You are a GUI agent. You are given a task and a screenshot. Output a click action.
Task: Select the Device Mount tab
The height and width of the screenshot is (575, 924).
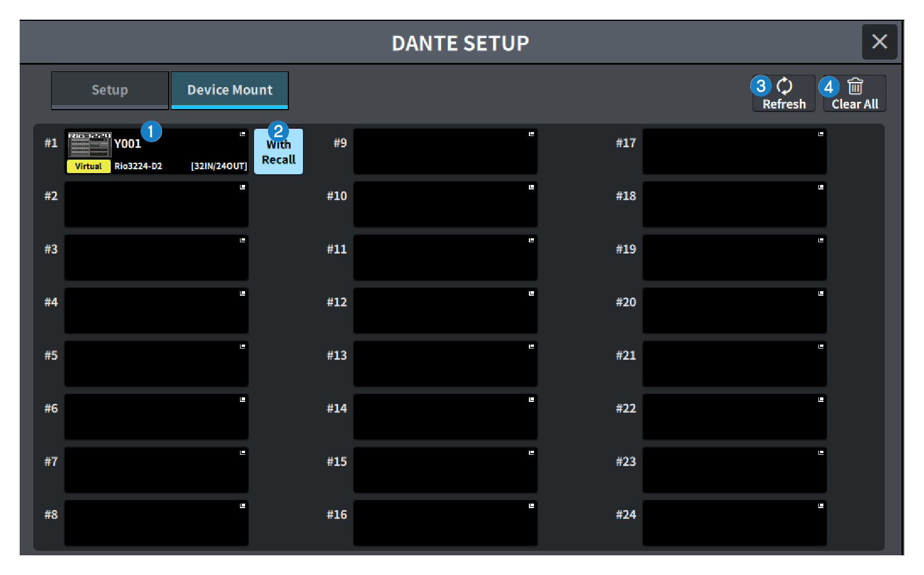[230, 89]
